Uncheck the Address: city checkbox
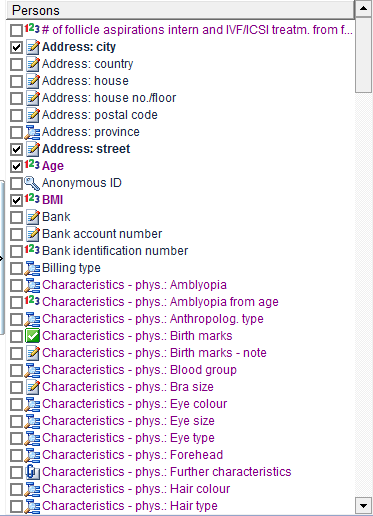This screenshot has height=516, width=373. (16, 47)
